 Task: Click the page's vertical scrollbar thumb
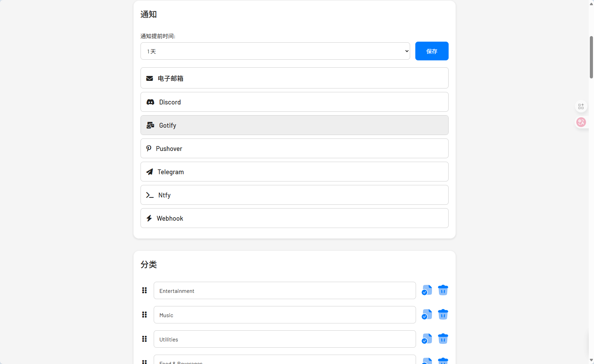591,57
